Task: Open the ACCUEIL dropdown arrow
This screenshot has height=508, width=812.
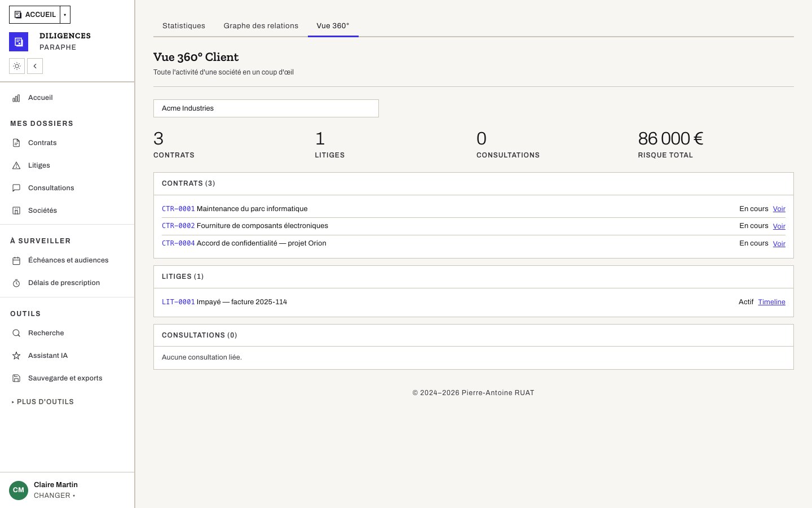Action: tap(65, 15)
